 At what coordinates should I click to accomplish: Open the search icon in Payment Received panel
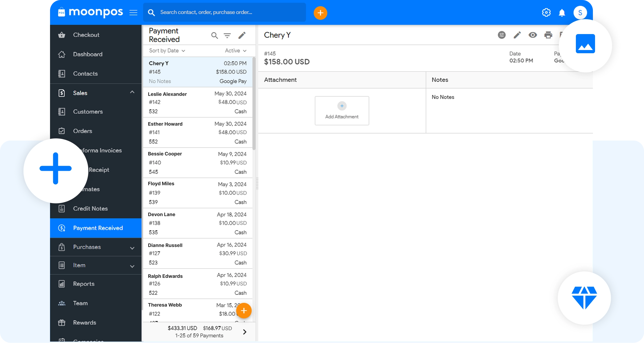214,35
